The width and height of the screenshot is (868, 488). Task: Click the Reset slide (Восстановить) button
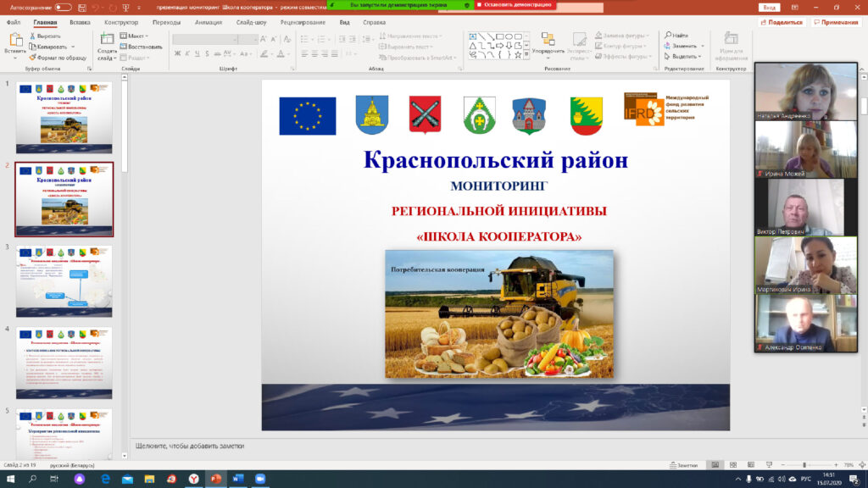(x=142, y=47)
